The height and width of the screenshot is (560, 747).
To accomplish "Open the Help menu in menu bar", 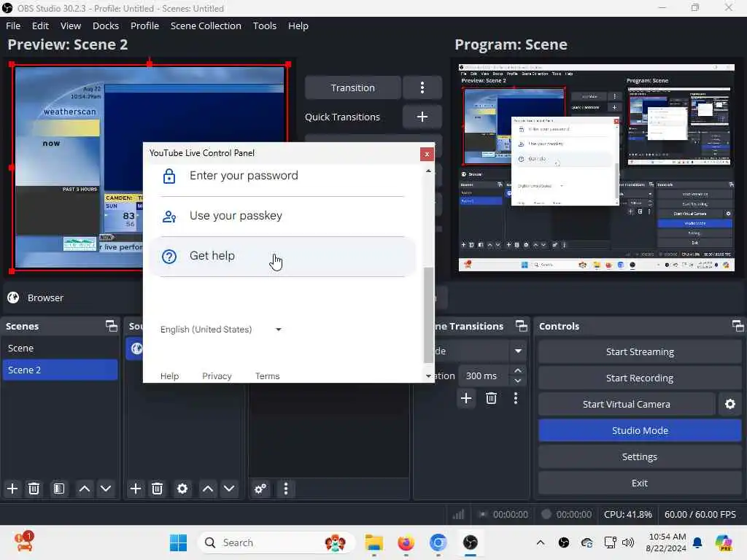I will pyautogui.click(x=298, y=26).
